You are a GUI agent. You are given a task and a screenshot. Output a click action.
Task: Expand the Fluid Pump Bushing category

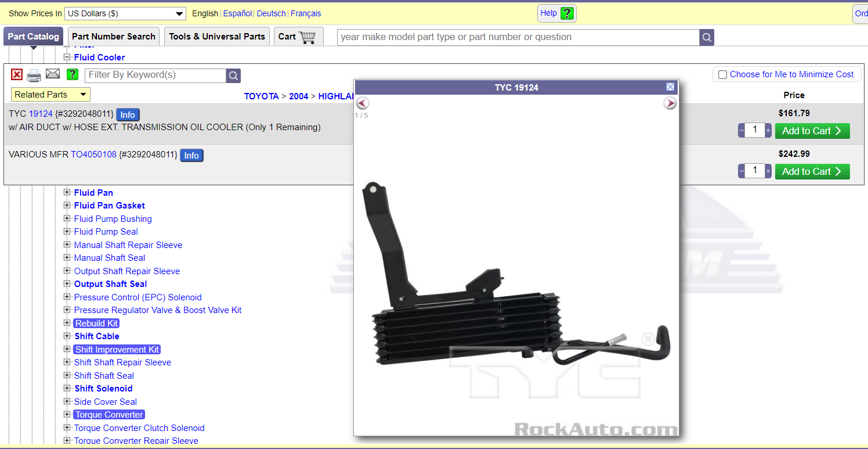coord(67,219)
